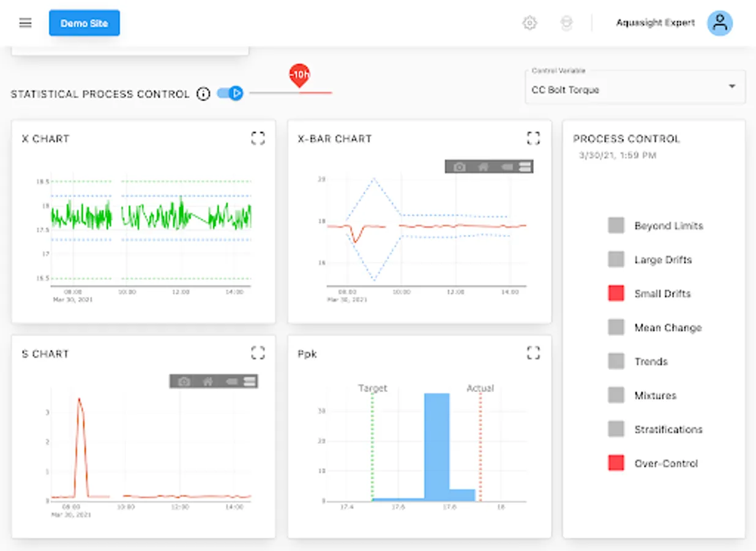The height and width of the screenshot is (551, 756).
Task: Click the Trends indicator square
Action: pyautogui.click(x=616, y=361)
